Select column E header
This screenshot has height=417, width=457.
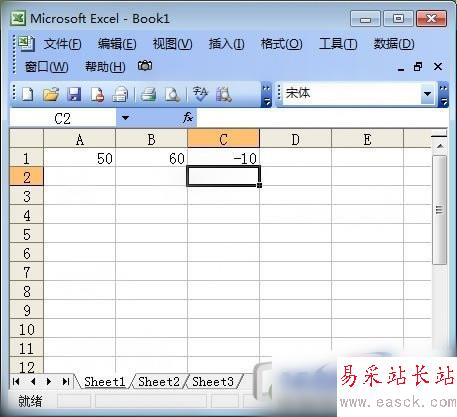368,139
